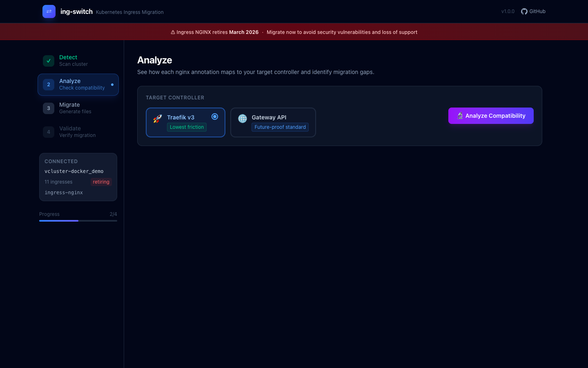Click the microscope icon on Analyze button
The image size is (588, 368).
pyautogui.click(x=460, y=116)
